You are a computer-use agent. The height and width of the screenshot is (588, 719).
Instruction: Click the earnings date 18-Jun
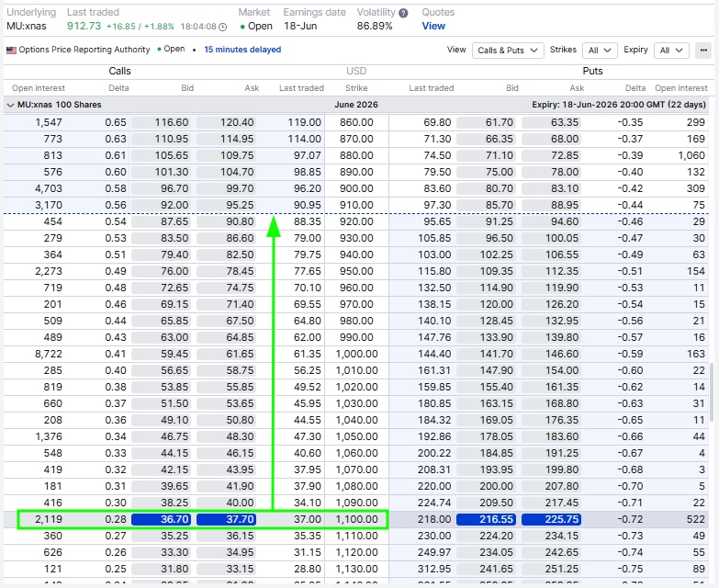click(300, 26)
